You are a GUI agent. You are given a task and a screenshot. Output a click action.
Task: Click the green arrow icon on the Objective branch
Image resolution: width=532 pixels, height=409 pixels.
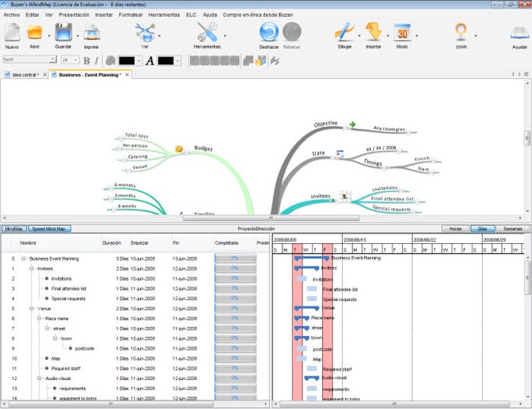[353, 124]
